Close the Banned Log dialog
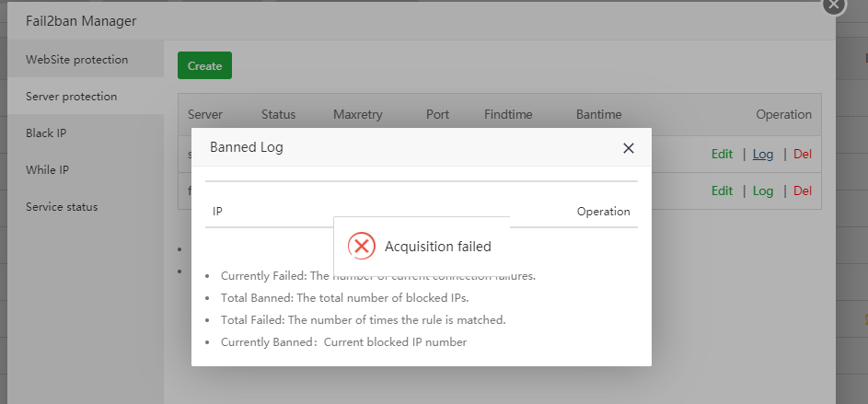This screenshot has height=404, width=868. (x=629, y=147)
